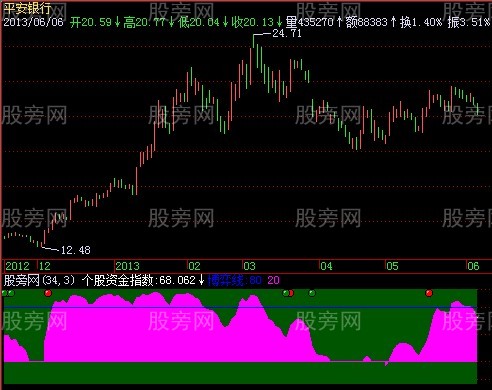Viewport: 492px width, 390px height.
Task: Click the low price 低20.04 value
Action: coord(202,22)
